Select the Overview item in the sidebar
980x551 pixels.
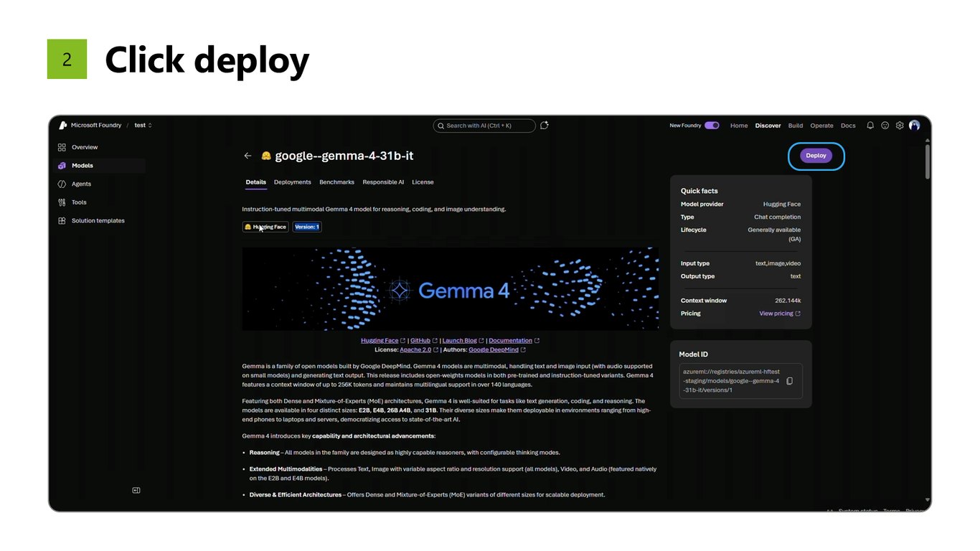pyautogui.click(x=99, y=147)
